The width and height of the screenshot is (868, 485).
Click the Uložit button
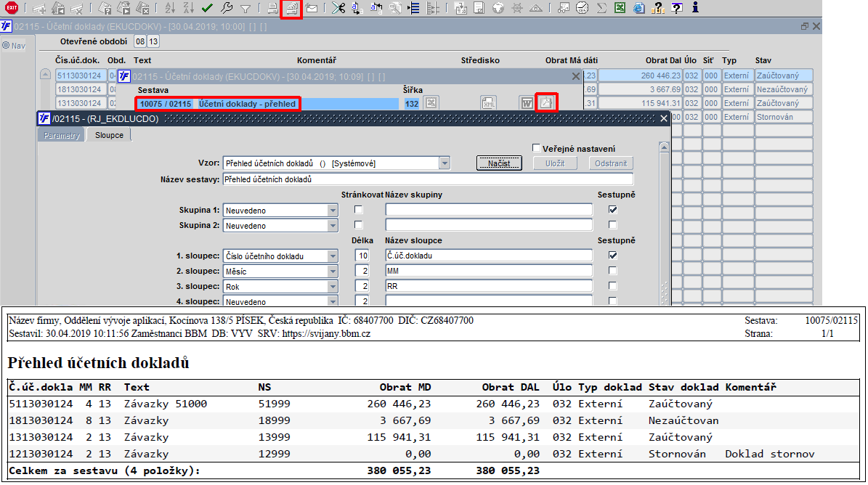click(555, 163)
